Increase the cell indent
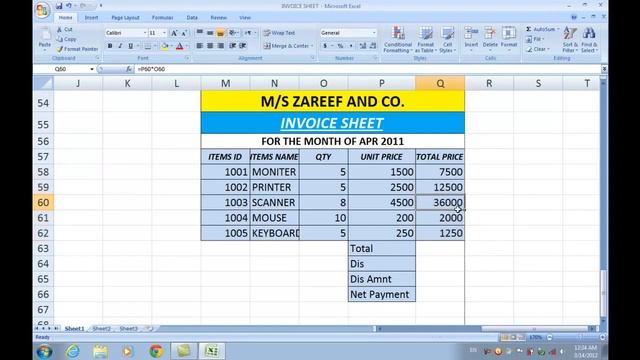This screenshot has height=360, width=640. point(243,46)
